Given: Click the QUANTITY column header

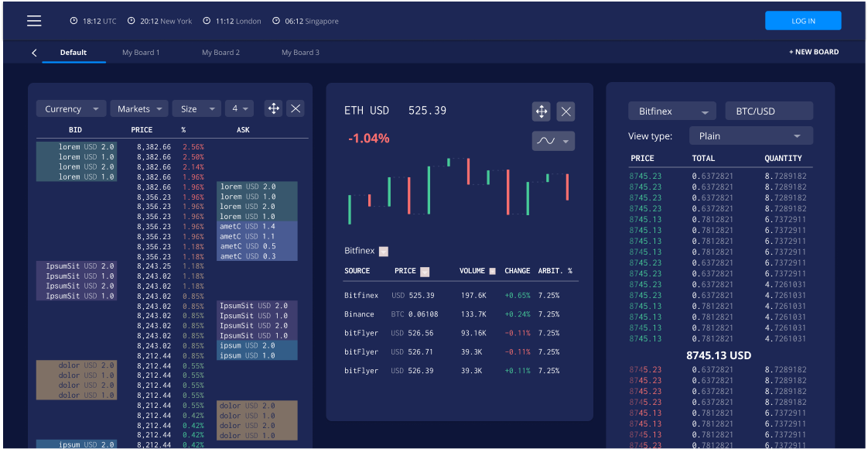Looking at the screenshot, I should click(784, 159).
